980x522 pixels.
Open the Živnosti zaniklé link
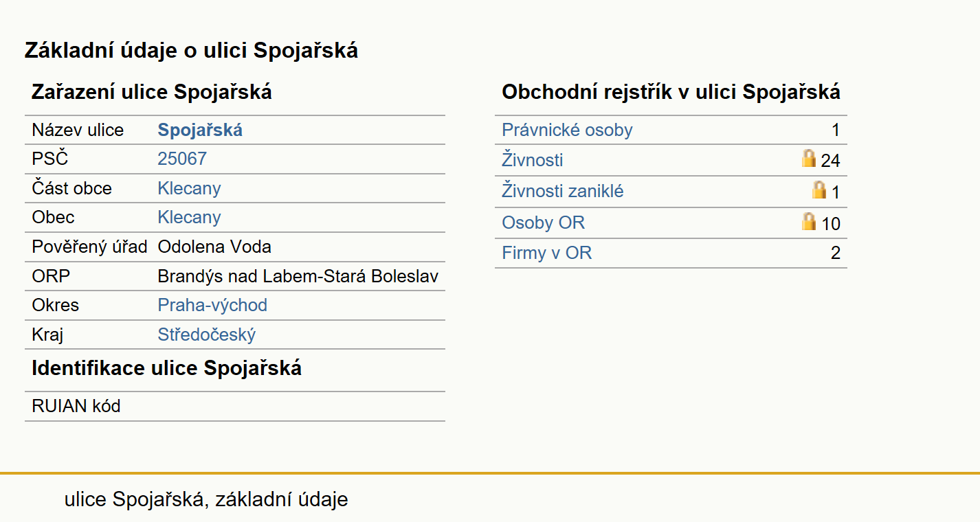pyautogui.click(x=563, y=192)
